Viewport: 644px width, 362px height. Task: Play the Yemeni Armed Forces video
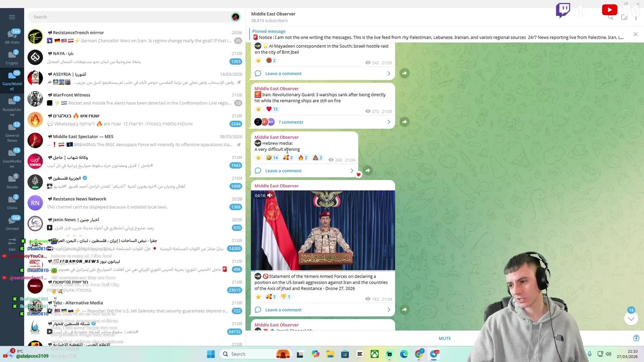pos(323,230)
